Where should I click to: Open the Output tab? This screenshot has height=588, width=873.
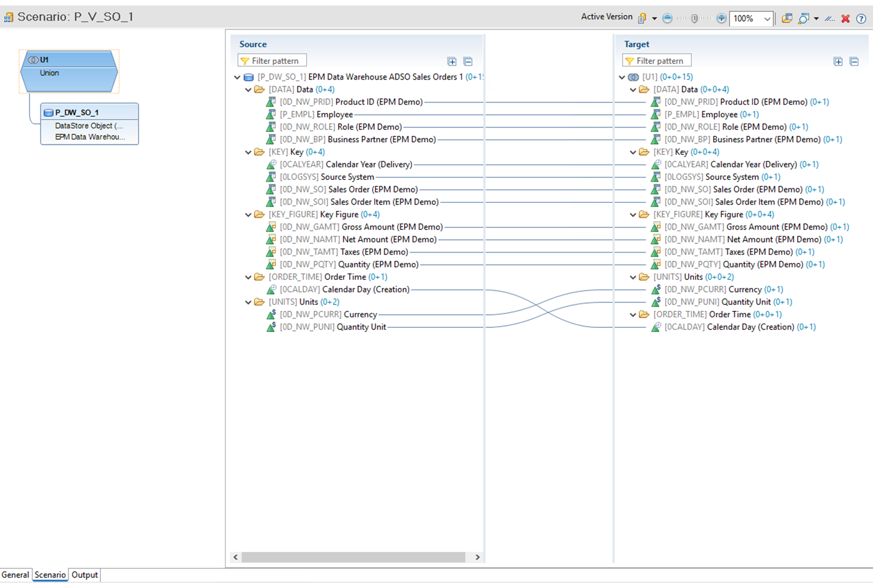(x=85, y=575)
